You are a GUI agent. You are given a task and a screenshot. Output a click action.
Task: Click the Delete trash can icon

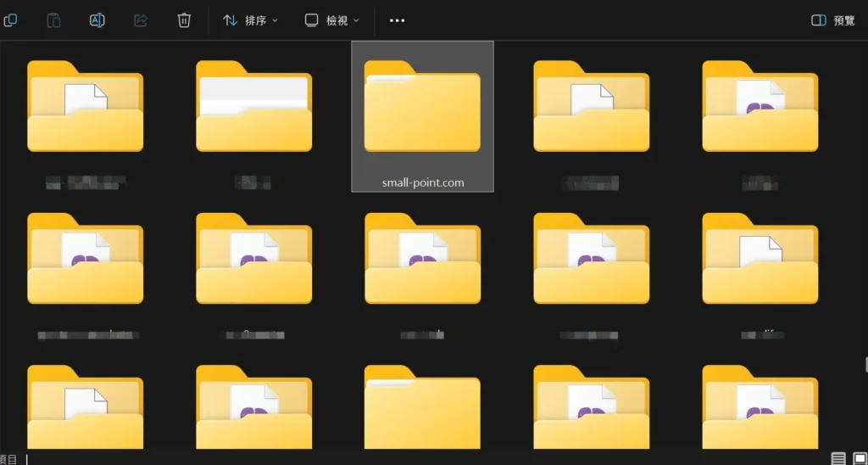[184, 20]
